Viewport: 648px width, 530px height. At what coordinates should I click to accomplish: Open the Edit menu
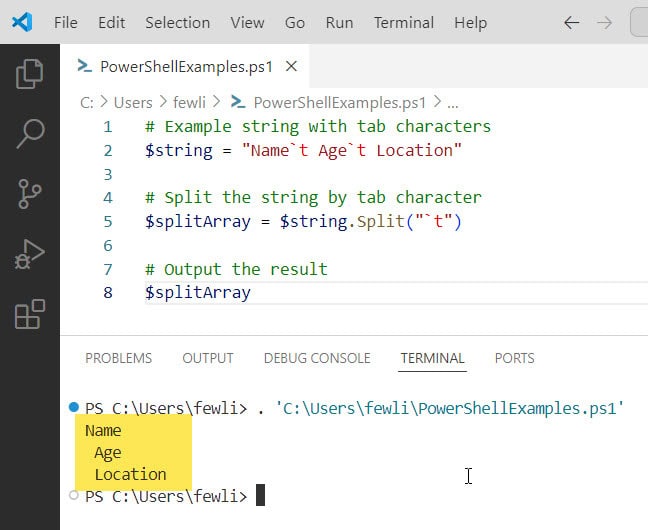pyautogui.click(x=112, y=23)
